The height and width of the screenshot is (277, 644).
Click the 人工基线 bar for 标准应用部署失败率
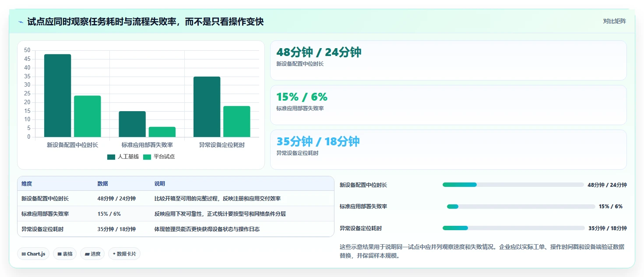[x=132, y=124]
